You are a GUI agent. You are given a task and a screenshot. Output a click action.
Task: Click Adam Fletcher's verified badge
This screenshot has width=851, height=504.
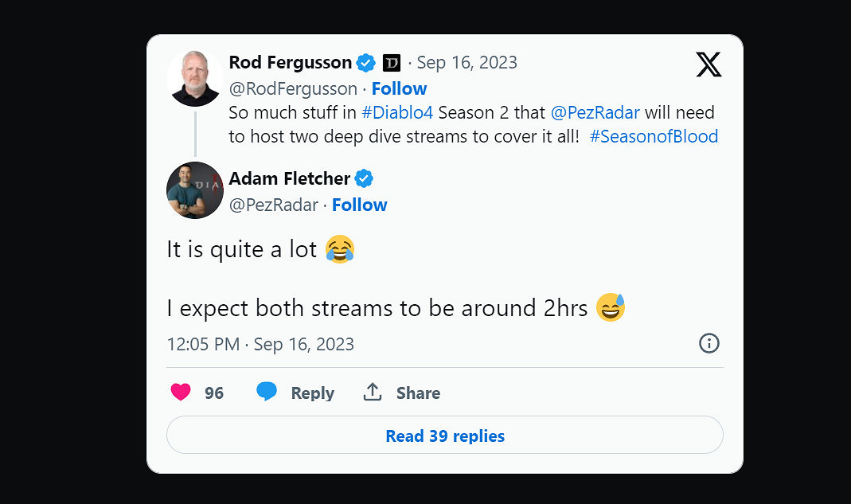364,178
